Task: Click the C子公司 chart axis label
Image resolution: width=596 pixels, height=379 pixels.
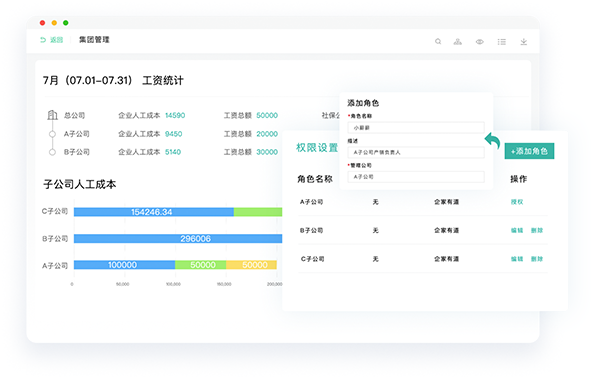Action: click(55, 211)
